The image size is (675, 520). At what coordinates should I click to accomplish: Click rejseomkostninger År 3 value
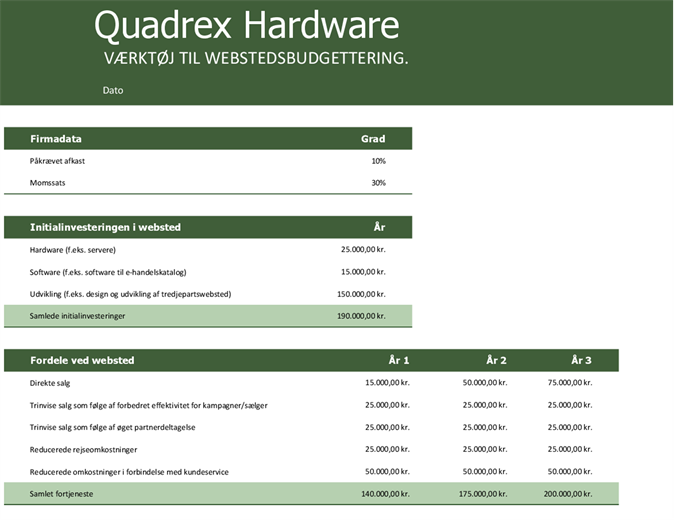(x=570, y=449)
